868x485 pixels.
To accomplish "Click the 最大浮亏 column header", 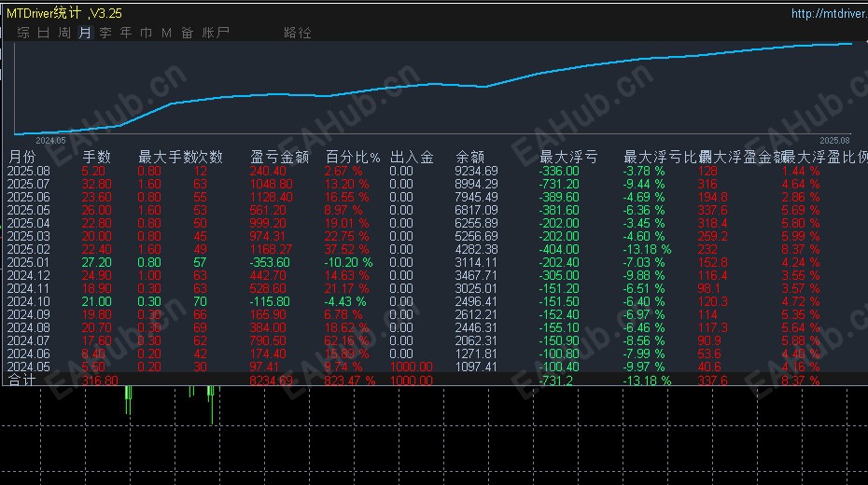I will 568,157.
